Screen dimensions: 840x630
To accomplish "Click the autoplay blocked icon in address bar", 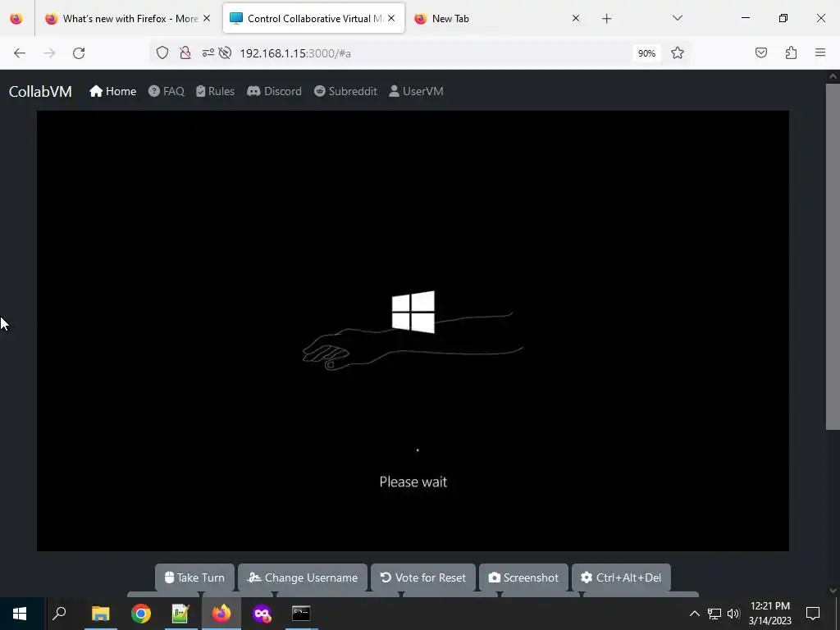I will click(225, 52).
